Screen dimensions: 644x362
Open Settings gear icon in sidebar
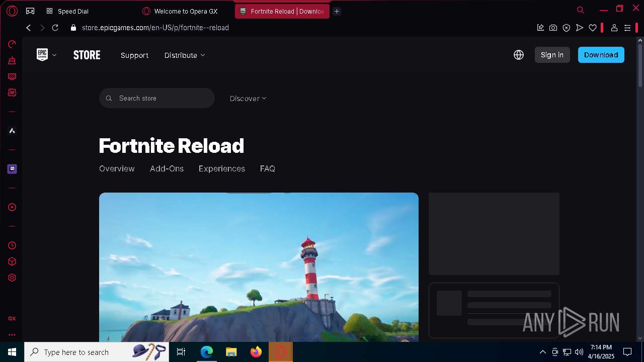pyautogui.click(x=12, y=278)
